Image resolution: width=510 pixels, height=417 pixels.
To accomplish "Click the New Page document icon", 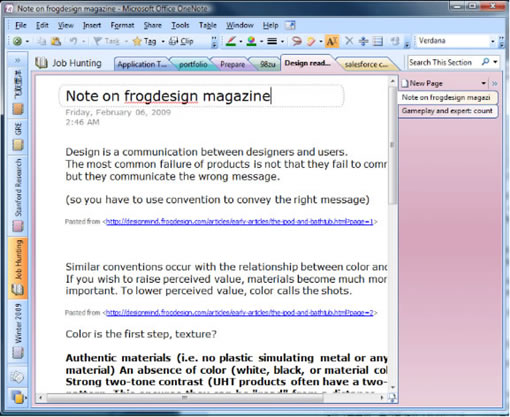I will tap(405, 83).
